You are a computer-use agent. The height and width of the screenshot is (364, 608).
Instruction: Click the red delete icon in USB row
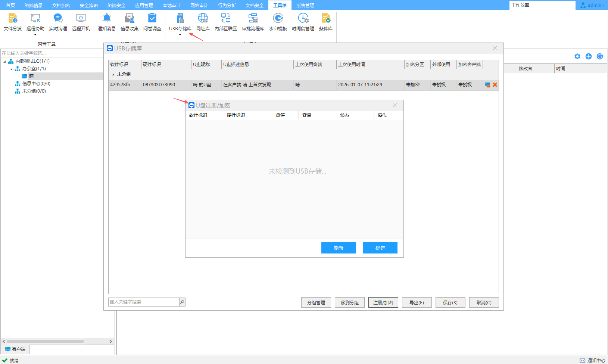495,85
